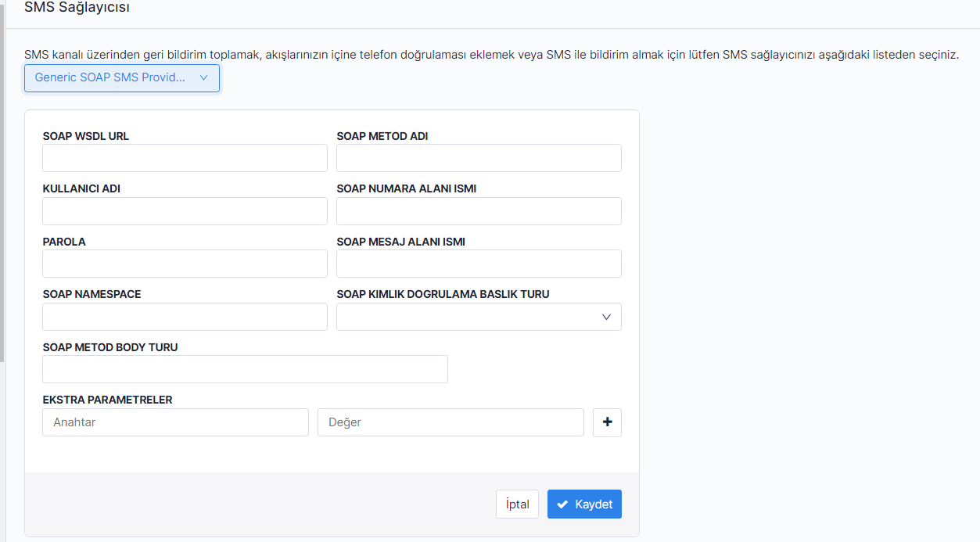The width and height of the screenshot is (980, 542).
Task: Click the Anahtar key input box
Action: (x=175, y=422)
